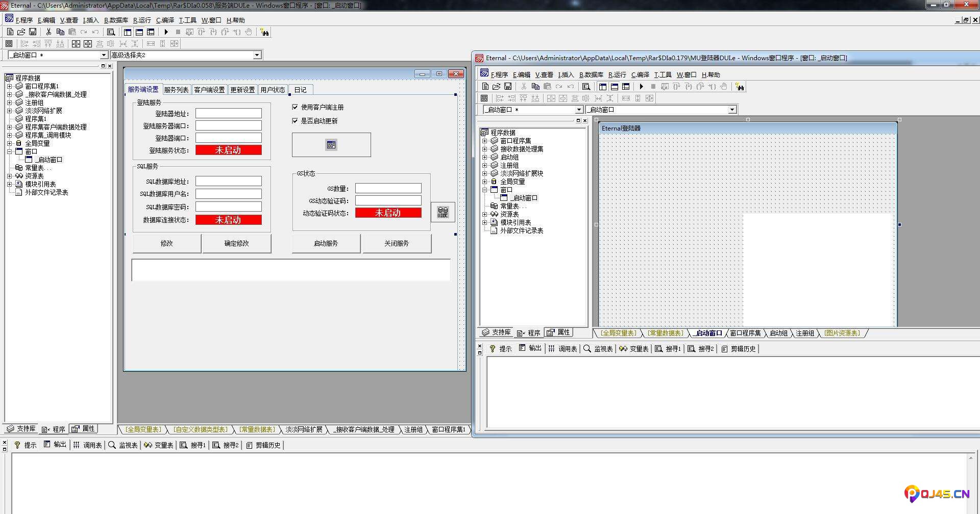The height and width of the screenshot is (514, 980).
Task: Click red 数据库连接状态 未启动 indicator
Action: coord(228,220)
